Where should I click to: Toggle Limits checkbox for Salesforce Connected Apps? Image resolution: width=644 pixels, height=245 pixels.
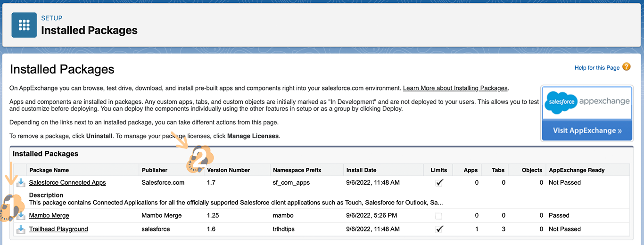[x=439, y=183]
